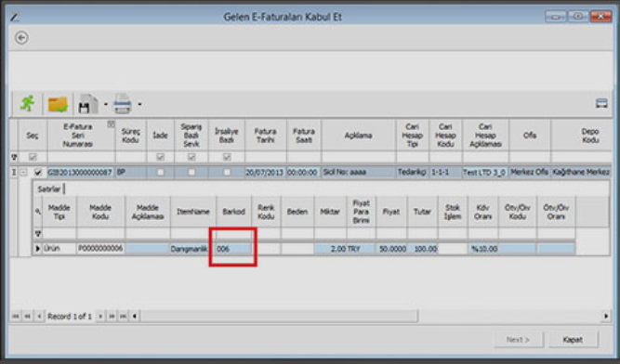Click the Madde Kodu filter row input
Image resolution: width=620 pixels, height=364 pixels.
100,234
